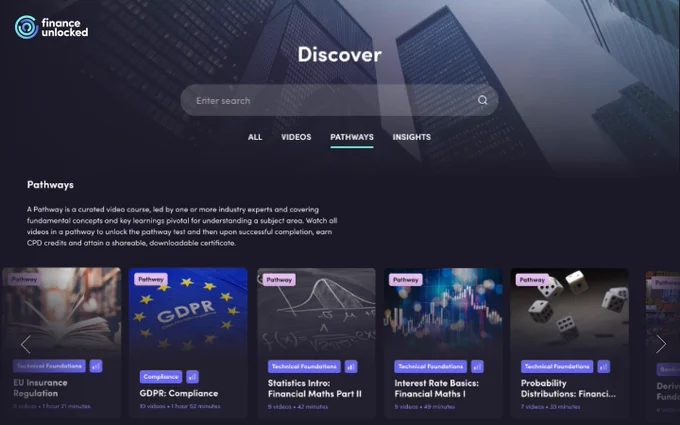The height and width of the screenshot is (425, 680).
Task: Click Technical Foundations tag on Statistics Intro card
Action: 304,367
